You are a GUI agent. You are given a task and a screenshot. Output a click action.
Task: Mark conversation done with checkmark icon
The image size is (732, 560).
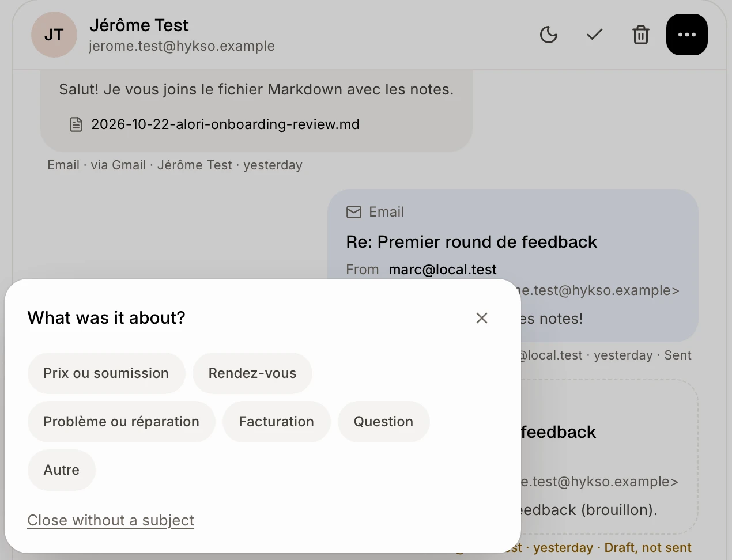(x=594, y=35)
